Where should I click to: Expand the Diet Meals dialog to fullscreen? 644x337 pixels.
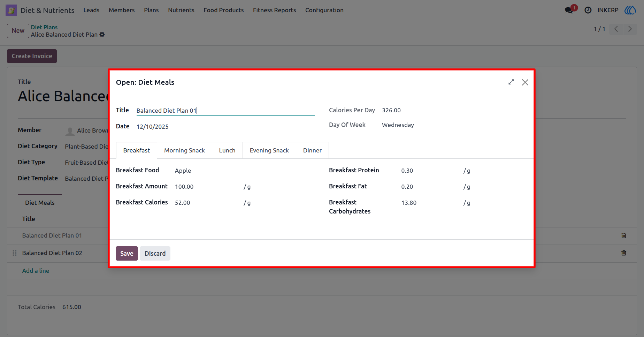[511, 82]
